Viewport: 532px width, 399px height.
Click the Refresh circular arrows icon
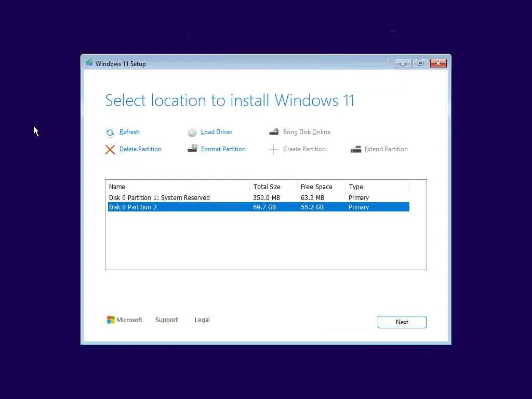click(x=110, y=132)
